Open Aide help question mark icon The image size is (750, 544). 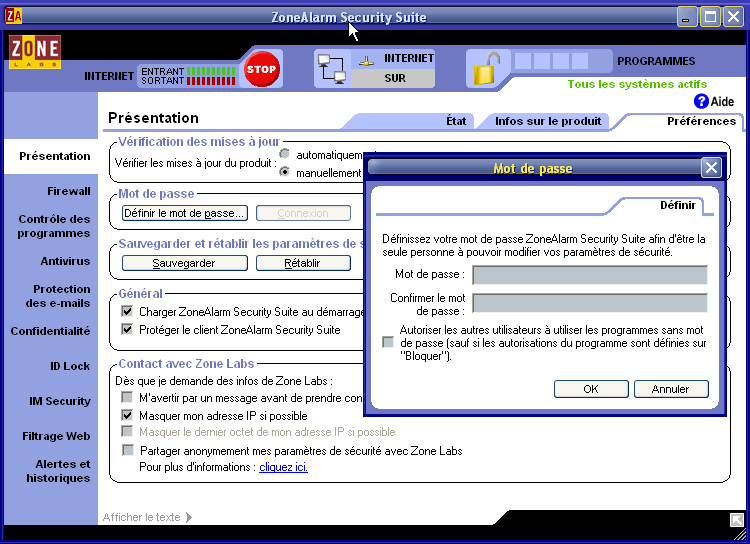pos(701,101)
